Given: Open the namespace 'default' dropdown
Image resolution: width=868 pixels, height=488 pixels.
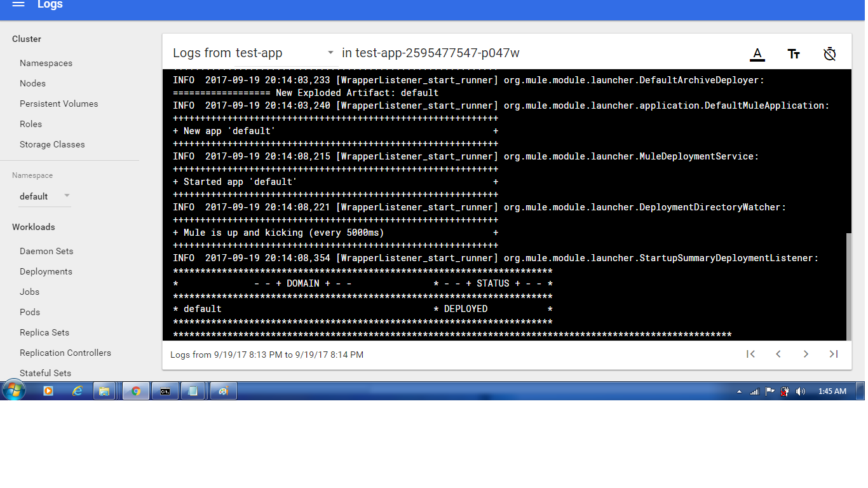Looking at the screenshot, I should point(45,196).
